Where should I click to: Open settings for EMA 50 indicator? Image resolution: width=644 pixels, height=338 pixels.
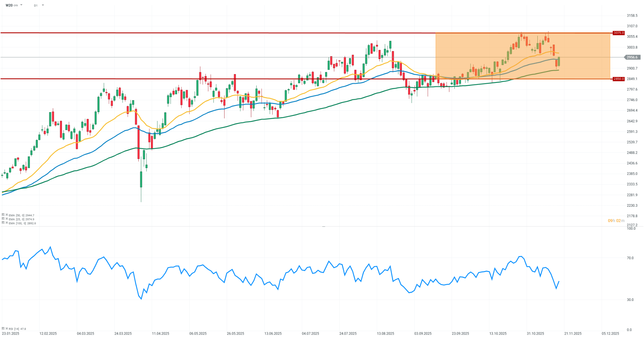3,215
